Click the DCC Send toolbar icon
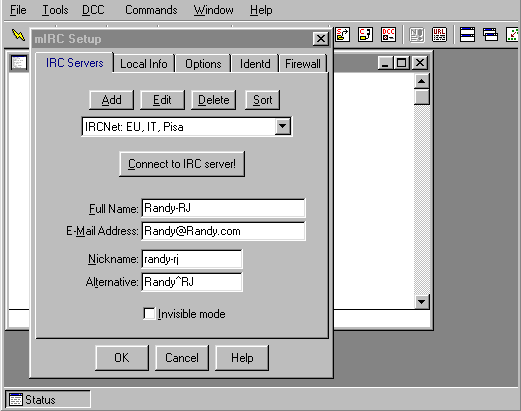 pos(343,35)
